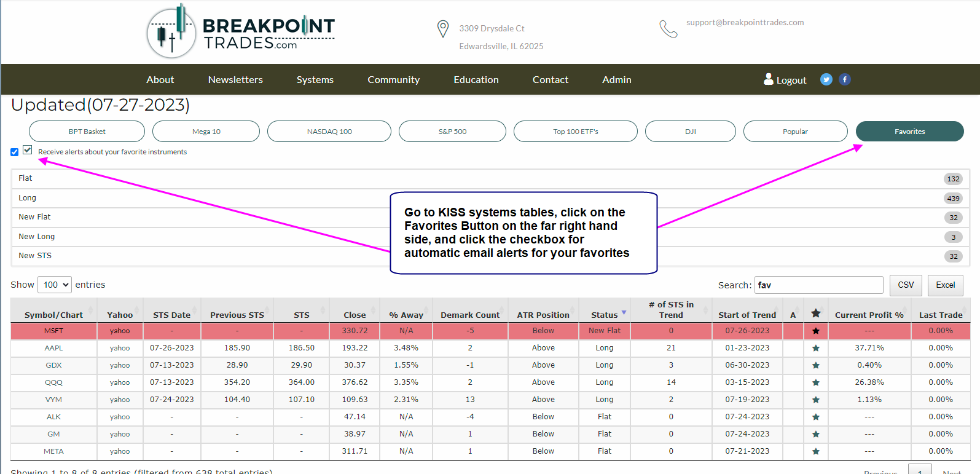Open the AAPL yahoo link
Screen dimensions: 980x474
(x=120, y=348)
